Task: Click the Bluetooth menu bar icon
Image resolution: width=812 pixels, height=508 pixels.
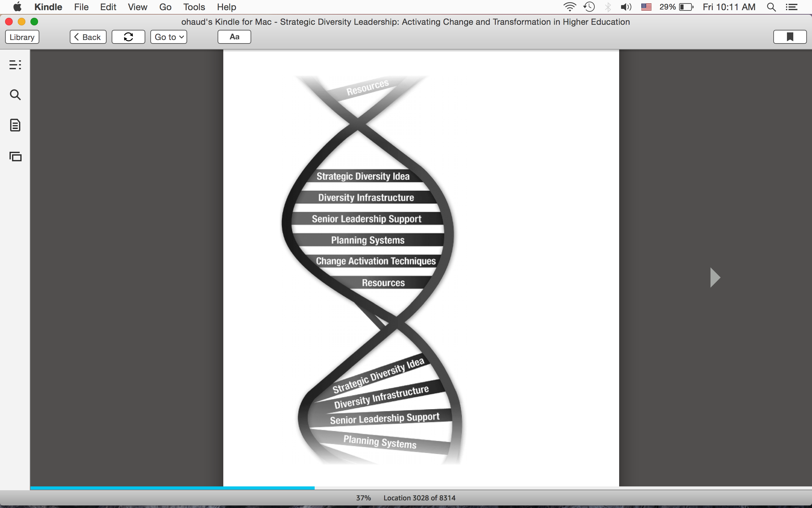Action: tap(608, 7)
